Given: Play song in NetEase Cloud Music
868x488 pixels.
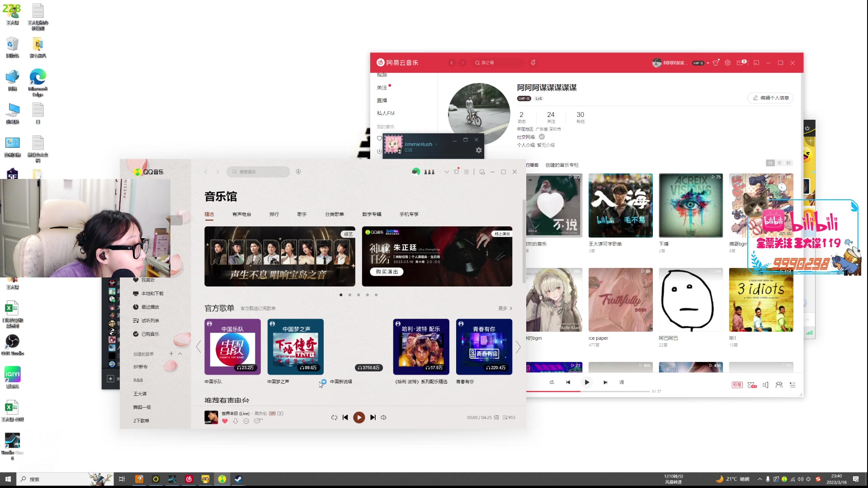Looking at the screenshot, I should [587, 382].
